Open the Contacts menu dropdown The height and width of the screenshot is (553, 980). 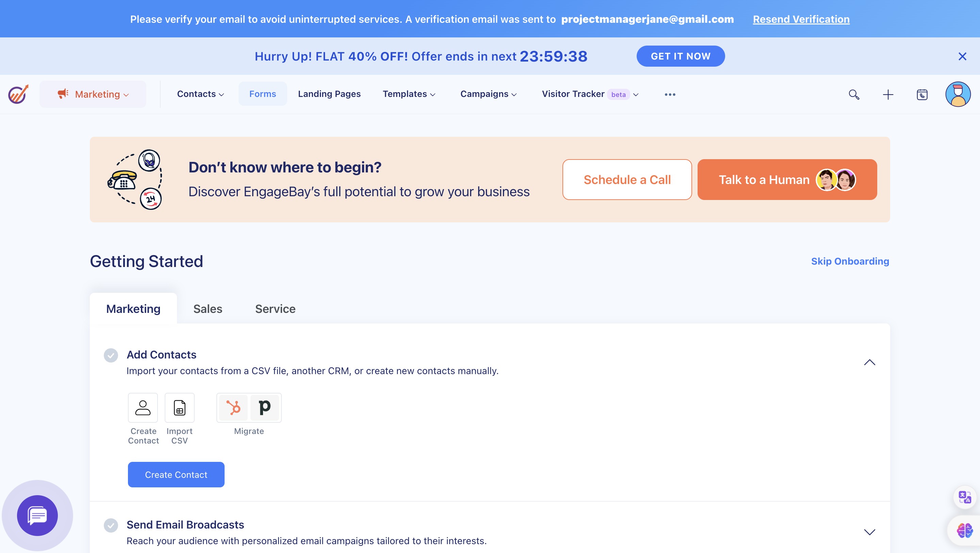[200, 94]
